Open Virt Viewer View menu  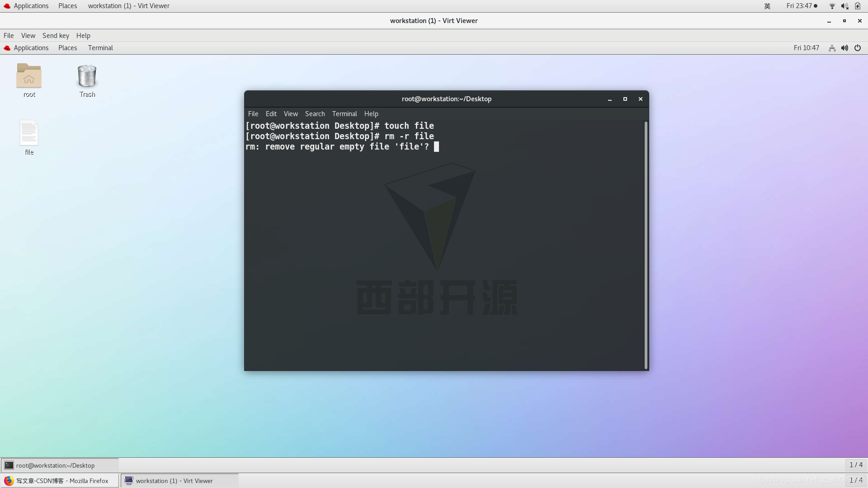pos(28,36)
